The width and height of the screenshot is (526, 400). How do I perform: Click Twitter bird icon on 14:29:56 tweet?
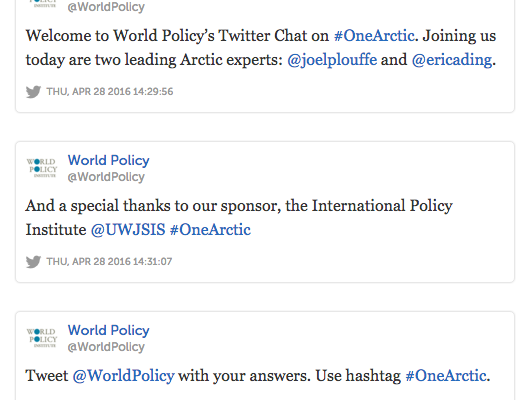(x=33, y=92)
